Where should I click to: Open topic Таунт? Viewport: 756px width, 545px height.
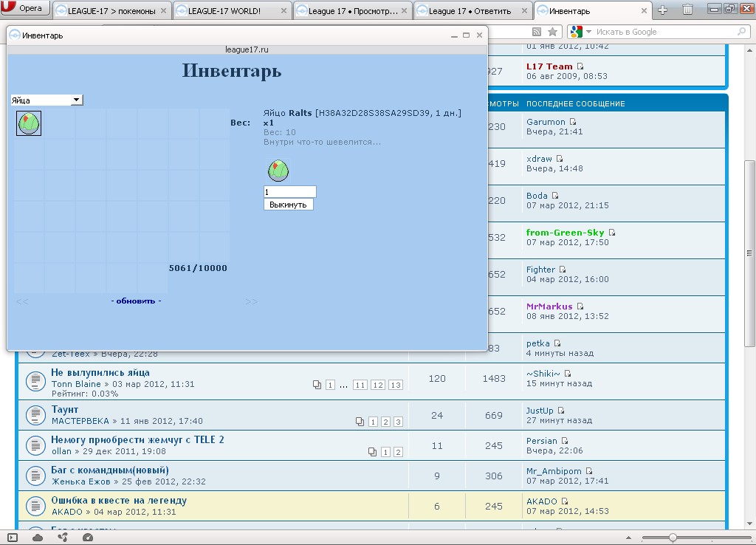(65, 409)
